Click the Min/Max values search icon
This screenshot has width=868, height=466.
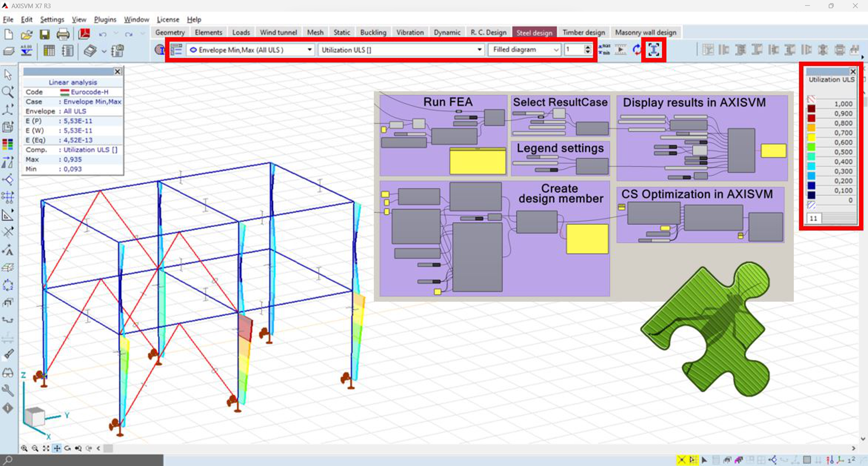[x=604, y=50]
